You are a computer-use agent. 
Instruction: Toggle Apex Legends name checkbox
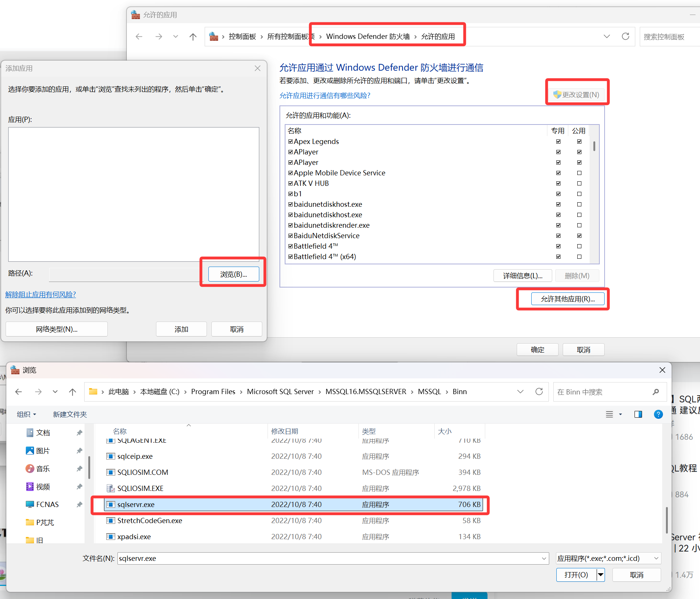pos(290,141)
